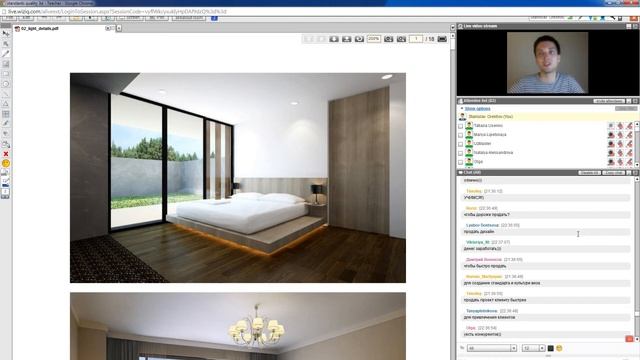Close the 02_light_details.pdf tab
Viewport: 640px width, 360px height.
point(107,29)
